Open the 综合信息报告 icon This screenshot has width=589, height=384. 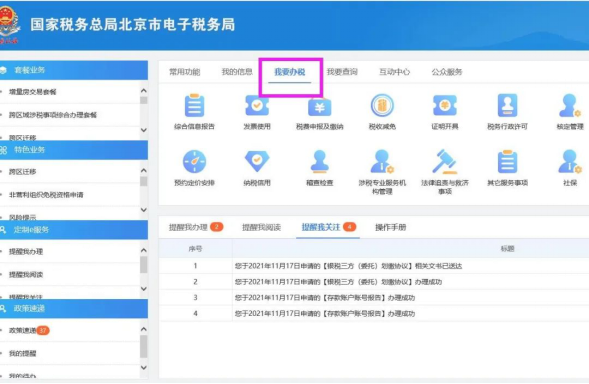(x=194, y=106)
